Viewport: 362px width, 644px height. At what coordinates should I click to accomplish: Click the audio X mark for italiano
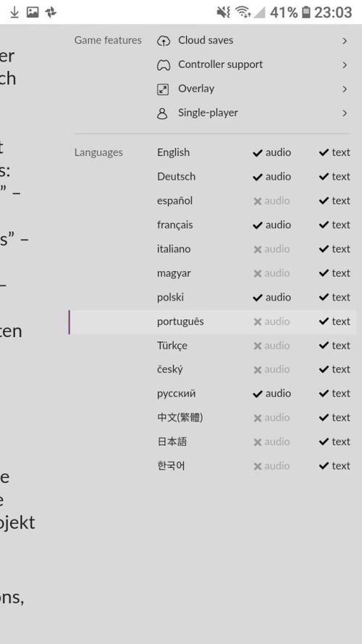click(x=257, y=249)
